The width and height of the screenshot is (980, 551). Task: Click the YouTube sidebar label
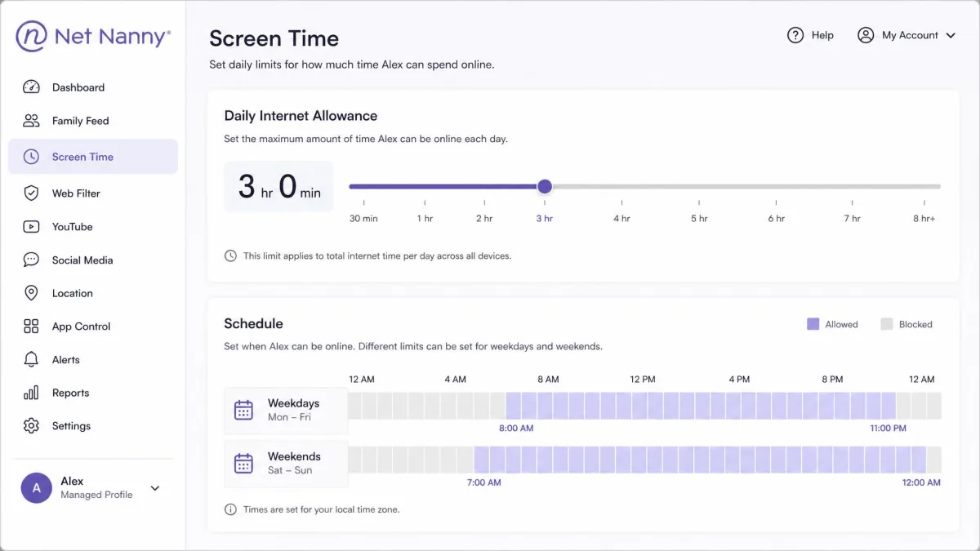tap(73, 227)
